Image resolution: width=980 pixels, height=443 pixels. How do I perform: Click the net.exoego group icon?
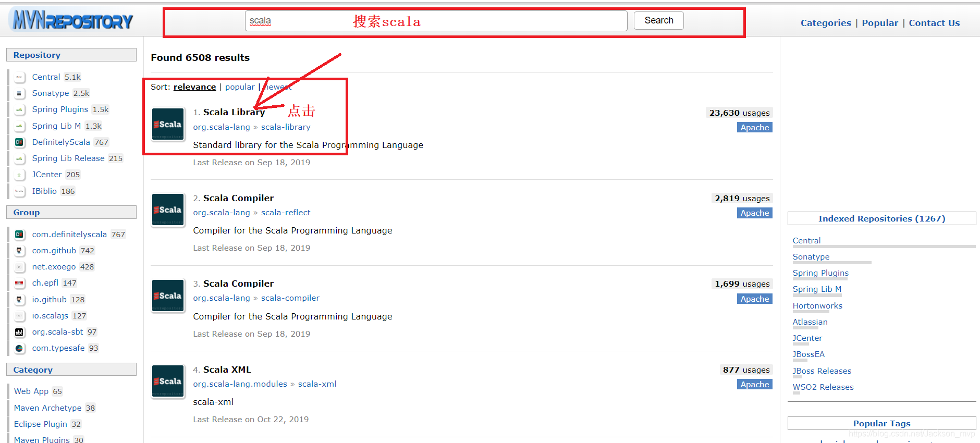(x=19, y=267)
